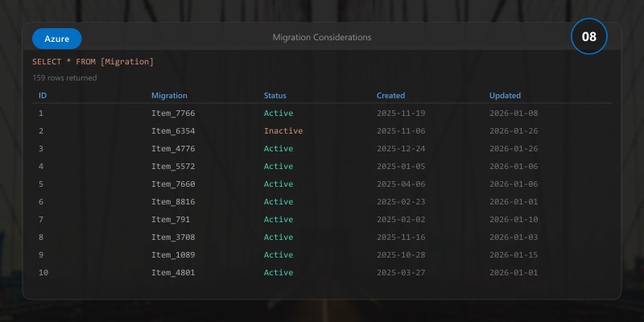Click created date 2025-01-05
This screenshot has height=322, width=644.
(x=401, y=167)
